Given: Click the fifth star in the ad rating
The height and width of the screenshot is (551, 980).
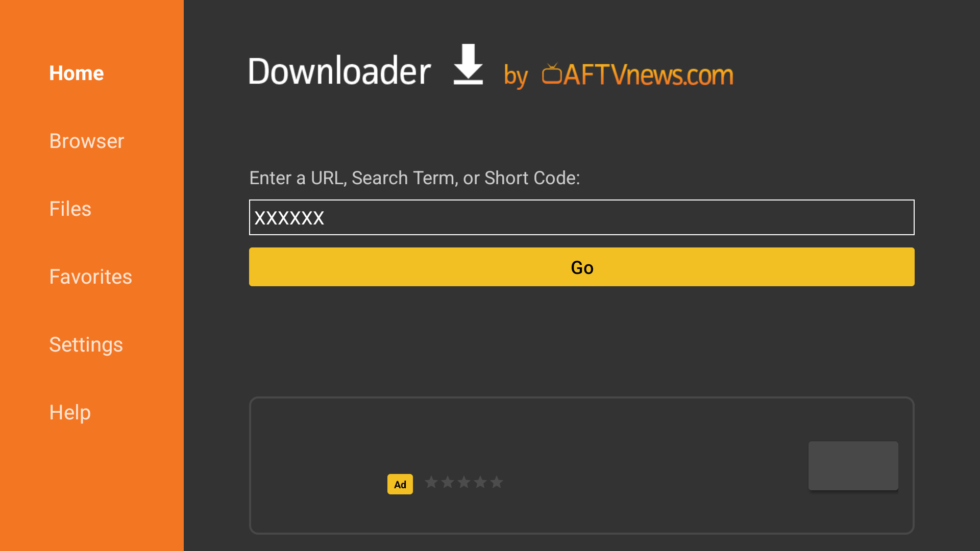Looking at the screenshot, I should 497,482.
